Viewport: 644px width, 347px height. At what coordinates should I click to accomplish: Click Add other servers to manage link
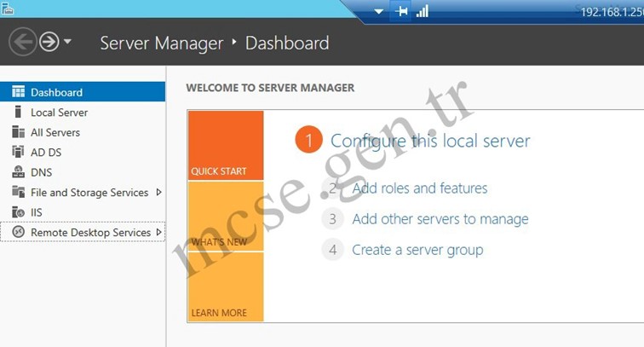[x=440, y=219]
